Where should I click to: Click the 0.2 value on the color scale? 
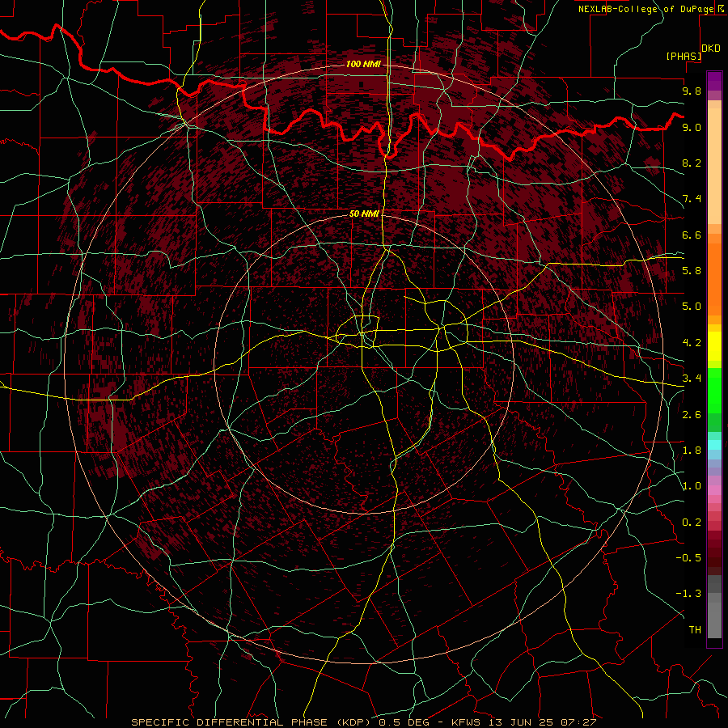point(692,523)
